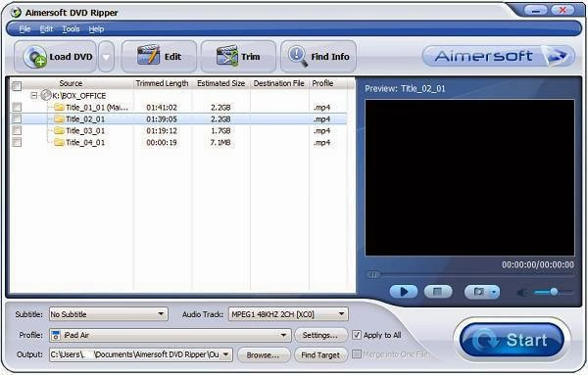Check the Title_04_01 checkbox
The width and height of the screenshot is (588, 375).
coord(17,142)
